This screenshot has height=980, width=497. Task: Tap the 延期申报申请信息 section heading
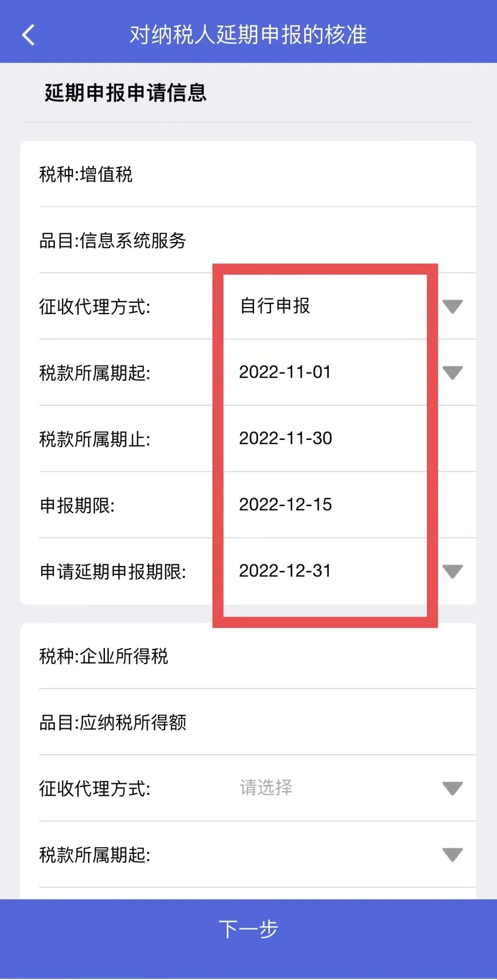(x=126, y=93)
